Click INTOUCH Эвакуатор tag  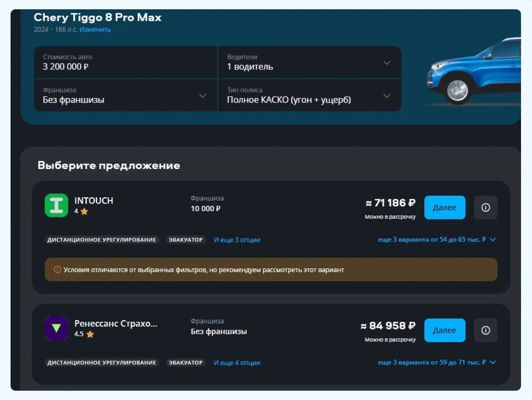click(186, 239)
